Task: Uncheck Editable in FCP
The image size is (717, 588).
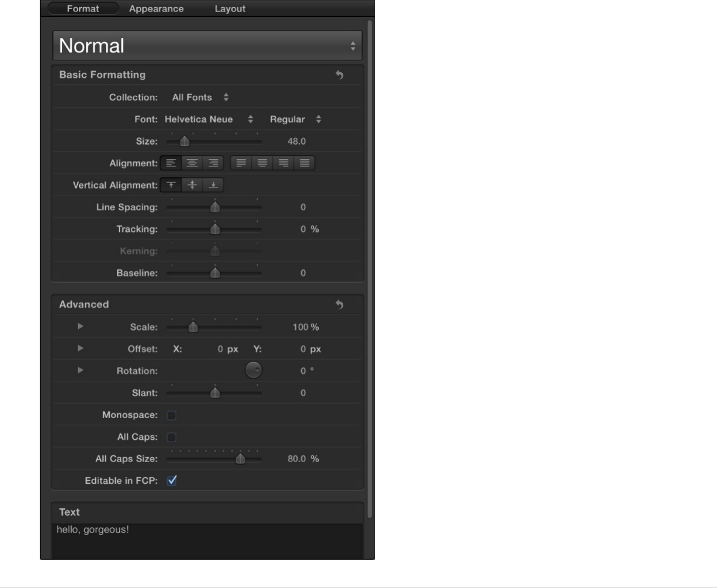Action: (x=172, y=481)
